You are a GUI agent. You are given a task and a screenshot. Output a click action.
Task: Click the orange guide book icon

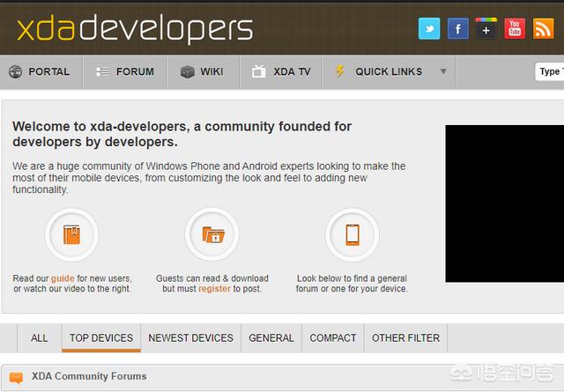[72, 234]
